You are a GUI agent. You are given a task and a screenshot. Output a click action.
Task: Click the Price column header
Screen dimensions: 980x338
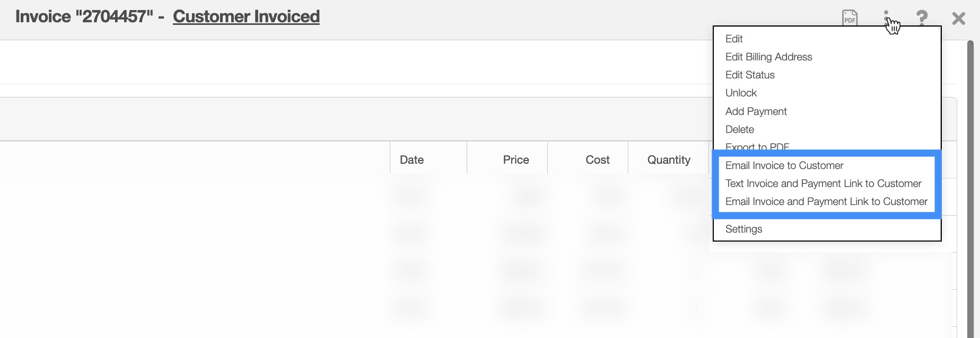(515, 159)
